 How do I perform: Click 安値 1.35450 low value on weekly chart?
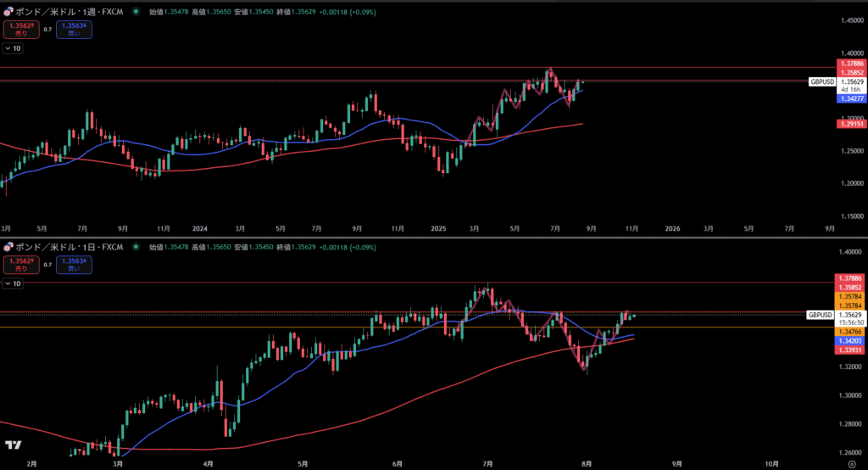(253, 12)
